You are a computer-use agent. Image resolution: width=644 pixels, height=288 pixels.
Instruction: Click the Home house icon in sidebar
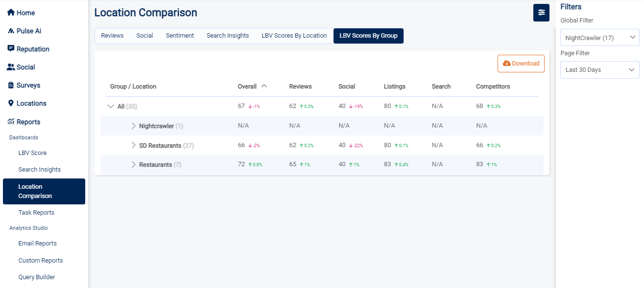click(11, 13)
